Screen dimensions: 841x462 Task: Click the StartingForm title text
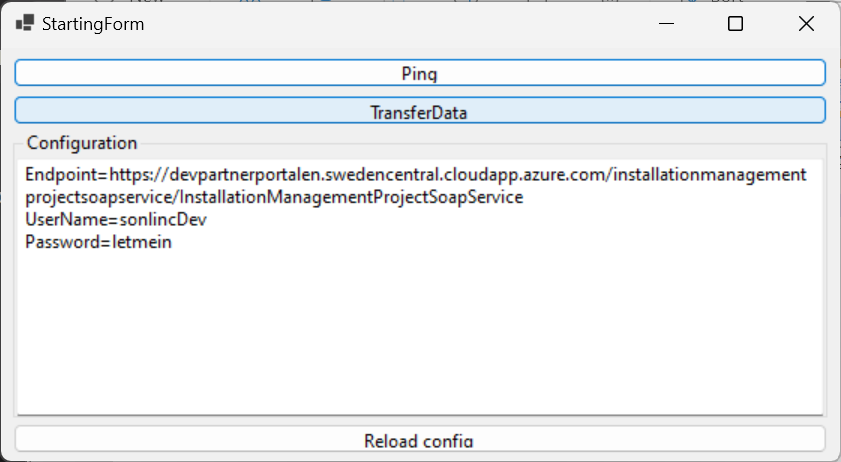coord(93,24)
